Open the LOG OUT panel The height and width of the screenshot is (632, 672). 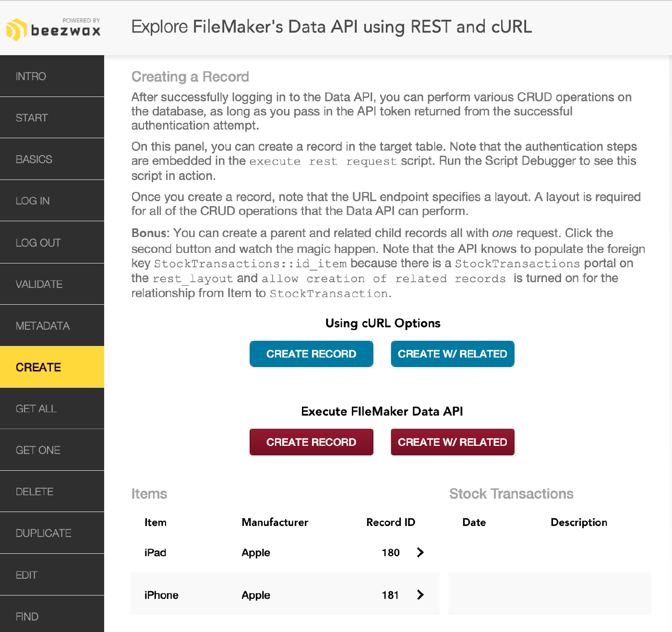[x=52, y=242]
